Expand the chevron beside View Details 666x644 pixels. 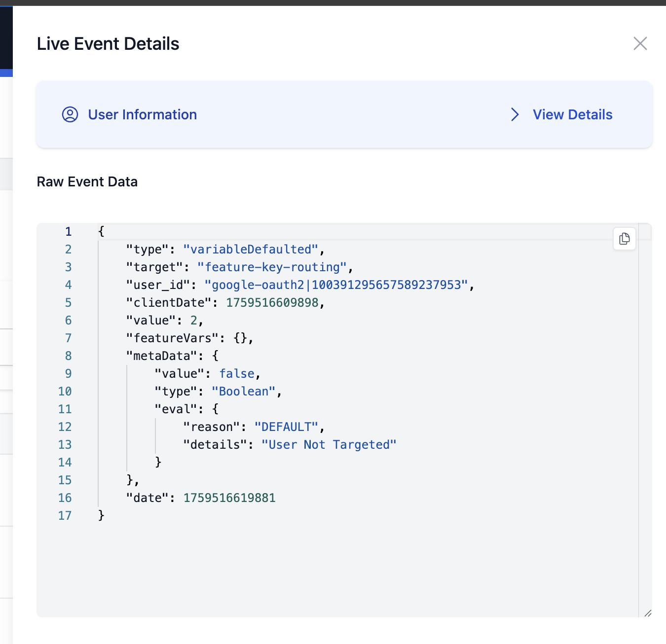tap(515, 114)
